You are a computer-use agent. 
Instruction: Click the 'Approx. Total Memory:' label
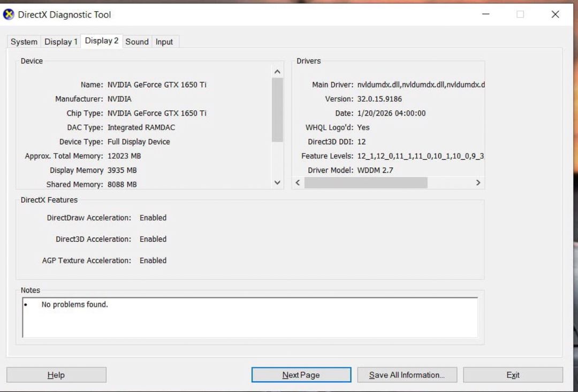(64, 156)
